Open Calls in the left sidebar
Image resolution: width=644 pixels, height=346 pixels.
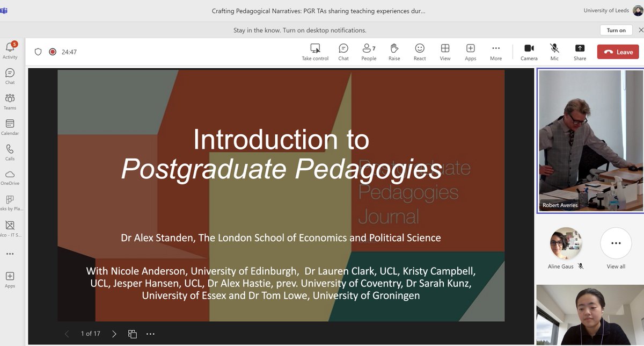click(10, 153)
